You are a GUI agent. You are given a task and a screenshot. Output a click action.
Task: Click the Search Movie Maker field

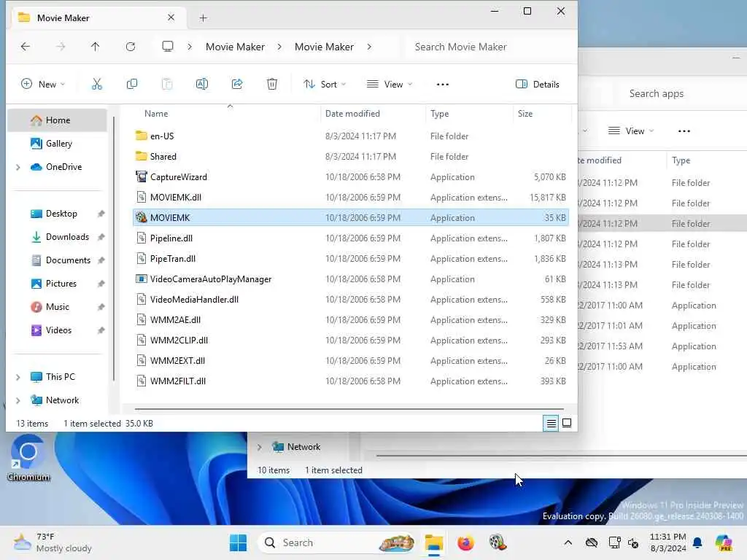coord(491,47)
